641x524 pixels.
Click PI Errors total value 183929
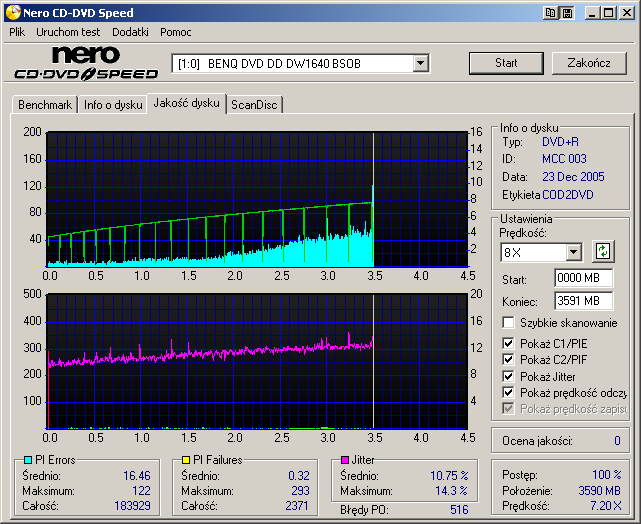click(132, 506)
